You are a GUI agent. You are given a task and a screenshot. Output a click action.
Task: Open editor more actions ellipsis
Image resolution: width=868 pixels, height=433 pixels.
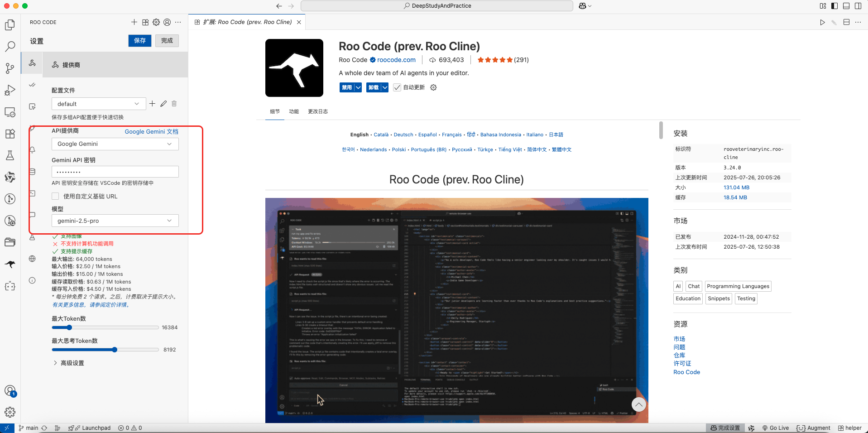tap(858, 22)
